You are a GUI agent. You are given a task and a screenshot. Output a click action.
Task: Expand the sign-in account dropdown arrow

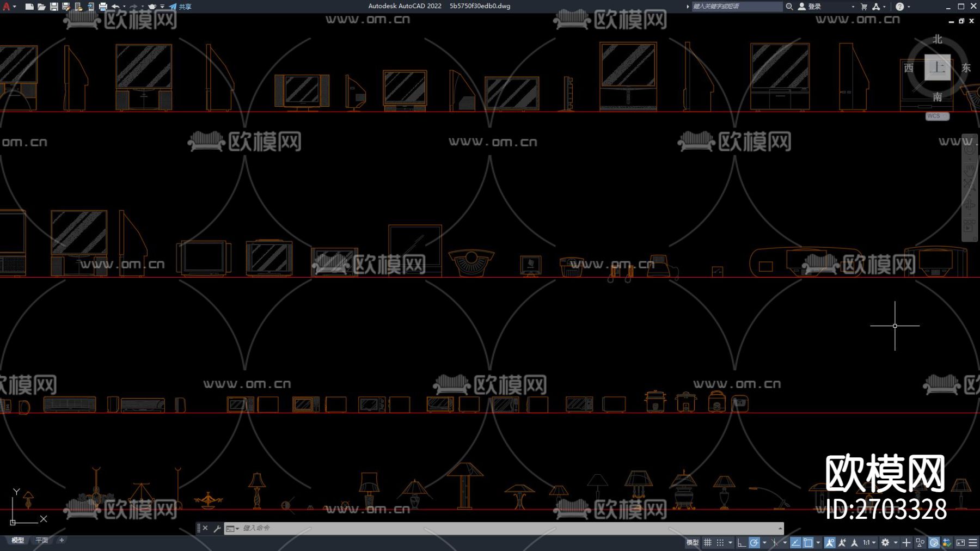point(853,7)
